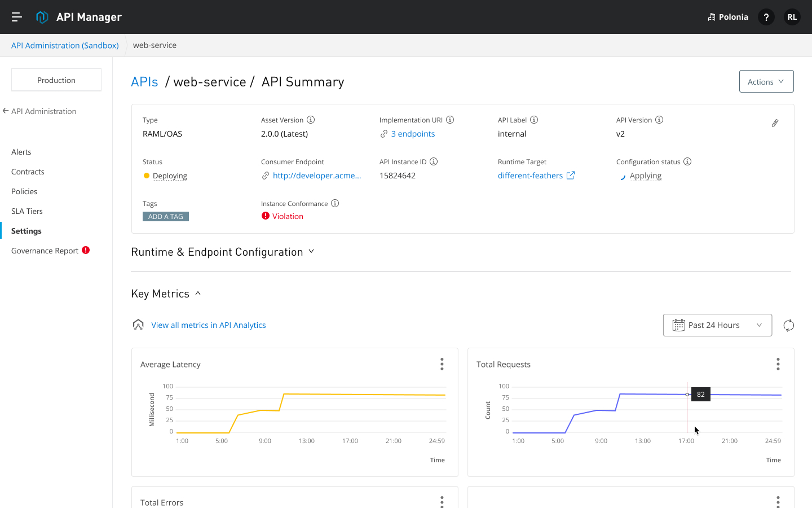Show Configuration status info icon
Viewport: 812px width, 508px height.
point(687,161)
